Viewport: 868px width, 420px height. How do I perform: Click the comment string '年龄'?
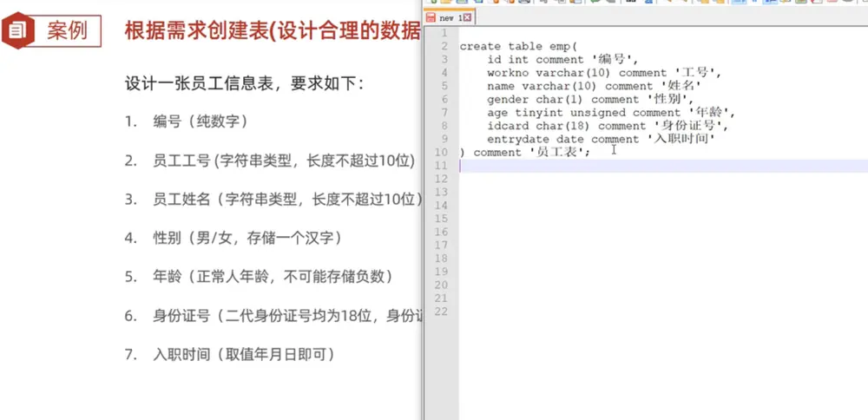[712, 112]
